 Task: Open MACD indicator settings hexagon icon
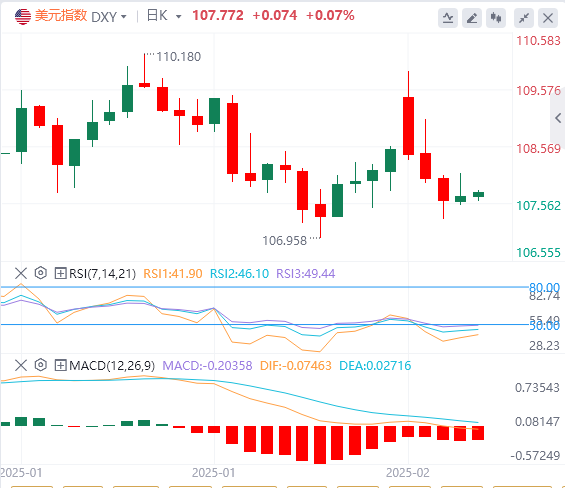pyautogui.click(x=41, y=365)
